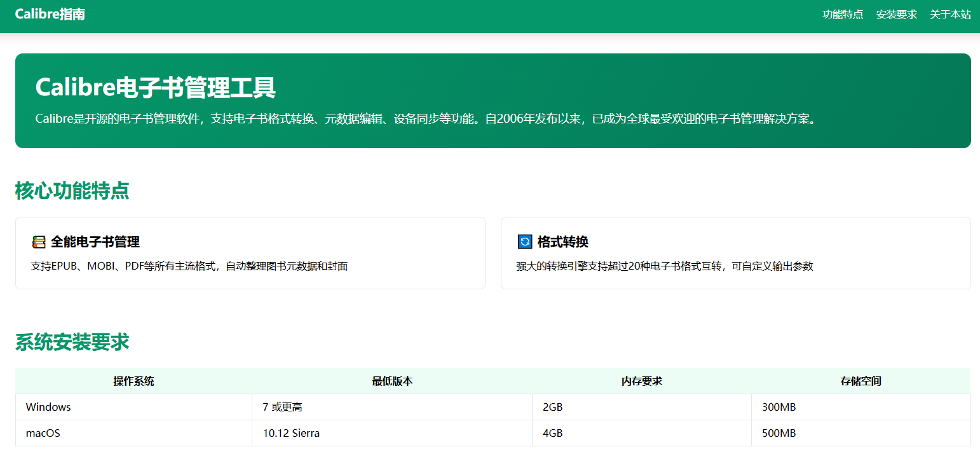The width and height of the screenshot is (980, 454).
Task: Click the banner description about 2006年发布
Action: click(426, 119)
